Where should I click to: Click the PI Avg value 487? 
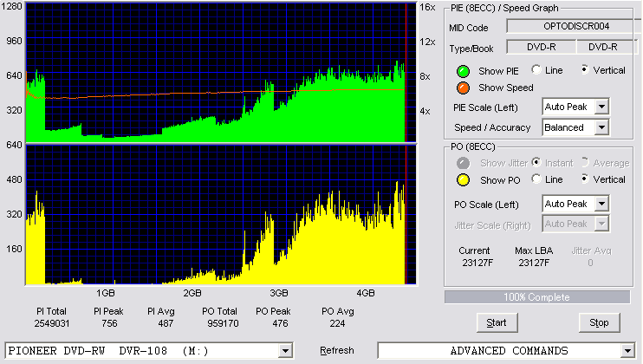click(166, 323)
